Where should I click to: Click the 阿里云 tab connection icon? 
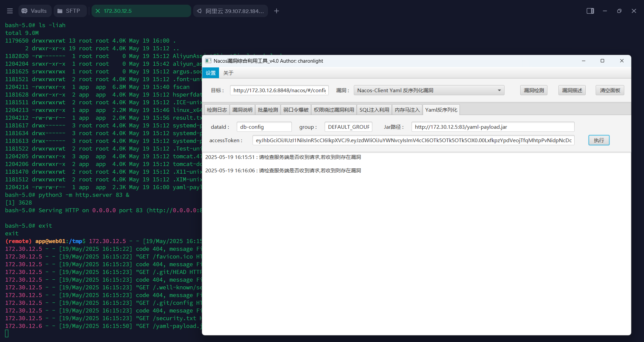tap(199, 11)
